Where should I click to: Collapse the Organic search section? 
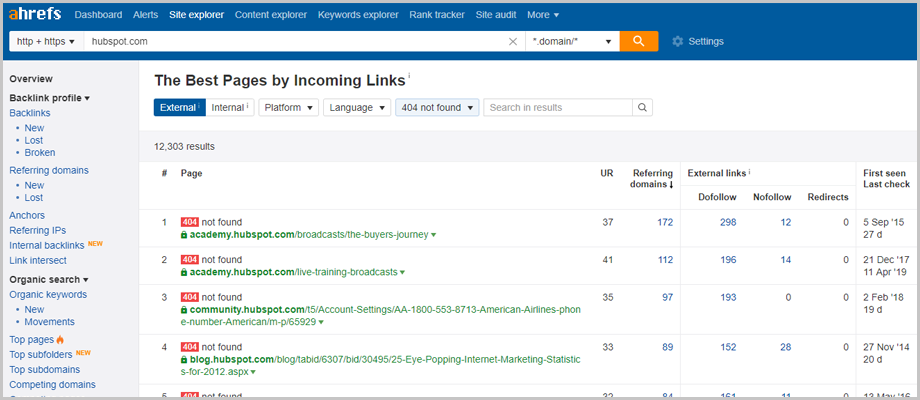[x=49, y=280]
